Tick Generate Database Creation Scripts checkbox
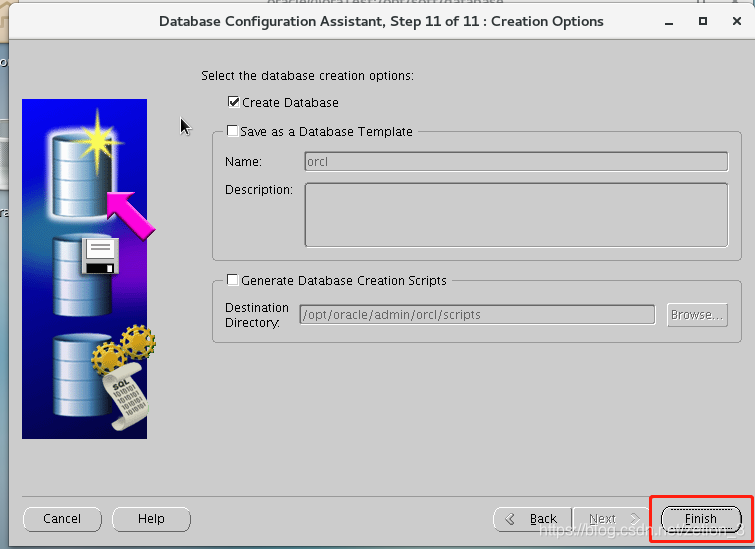 point(232,280)
